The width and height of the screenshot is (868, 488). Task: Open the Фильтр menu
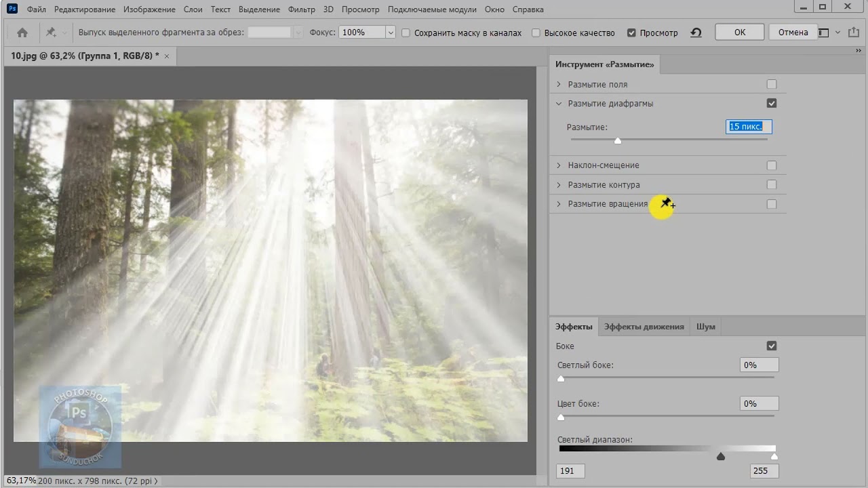tap(301, 9)
